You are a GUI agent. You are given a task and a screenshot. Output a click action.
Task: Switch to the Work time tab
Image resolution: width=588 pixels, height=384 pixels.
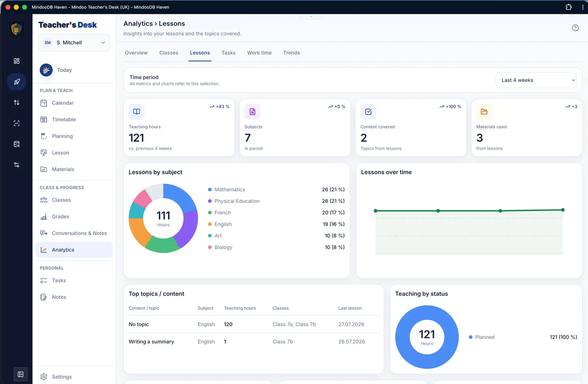coord(259,53)
